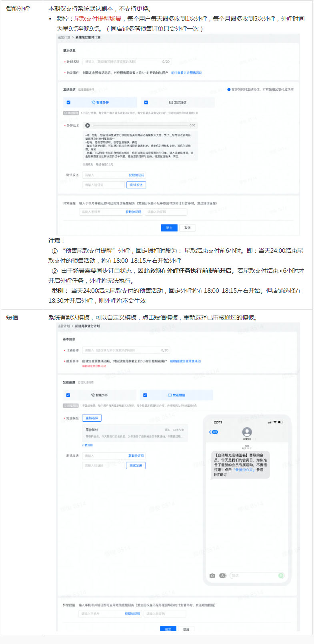Image resolution: width=314 pixels, height=644 pixels.
Task: Click 取消 button in 短信 section screenshot
Action: [x=186, y=629]
